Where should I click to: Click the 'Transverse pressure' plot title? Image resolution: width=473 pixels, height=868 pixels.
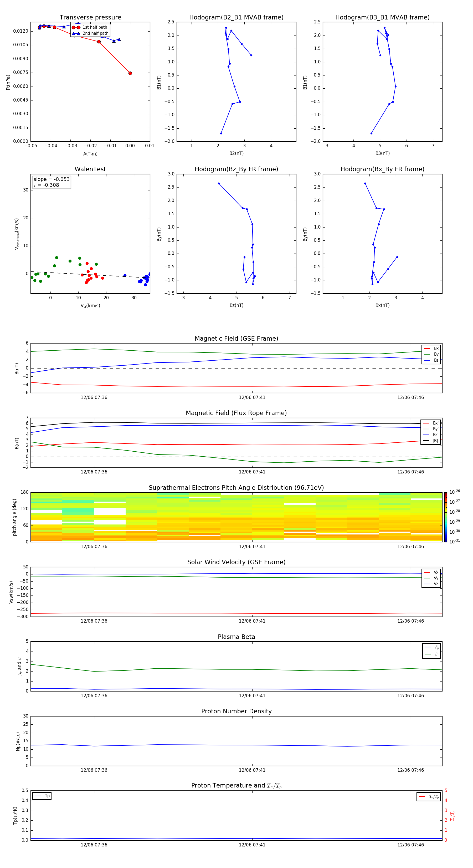(x=90, y=18)
